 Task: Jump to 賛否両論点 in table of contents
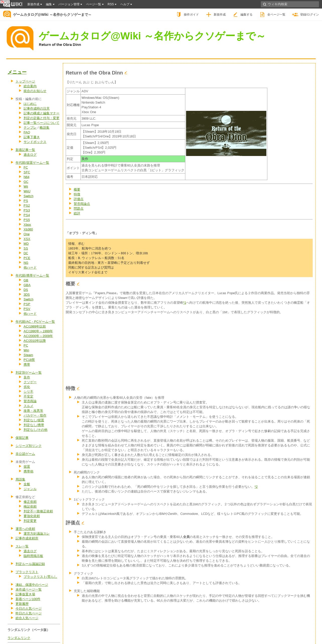[82, 204]
